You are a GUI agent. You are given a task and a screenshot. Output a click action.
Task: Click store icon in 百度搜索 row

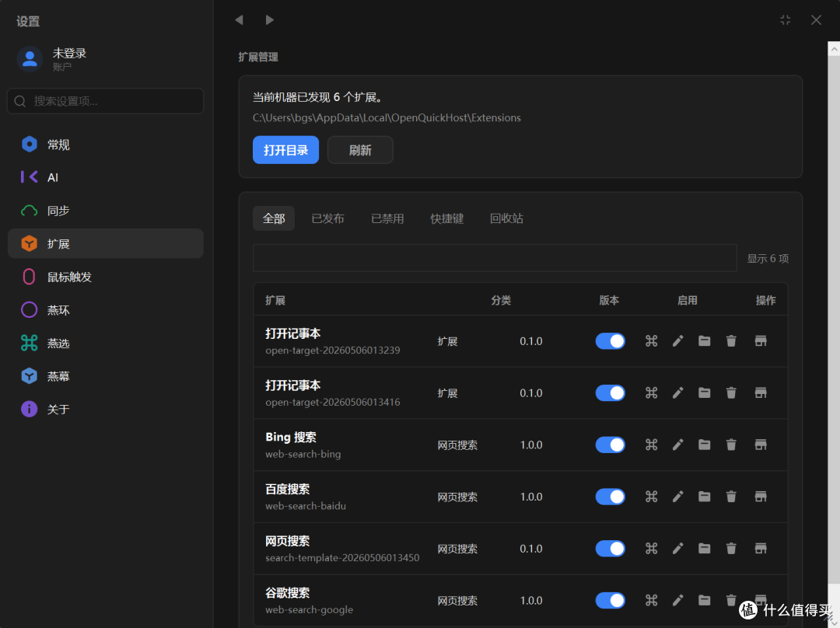pos(760,497)
